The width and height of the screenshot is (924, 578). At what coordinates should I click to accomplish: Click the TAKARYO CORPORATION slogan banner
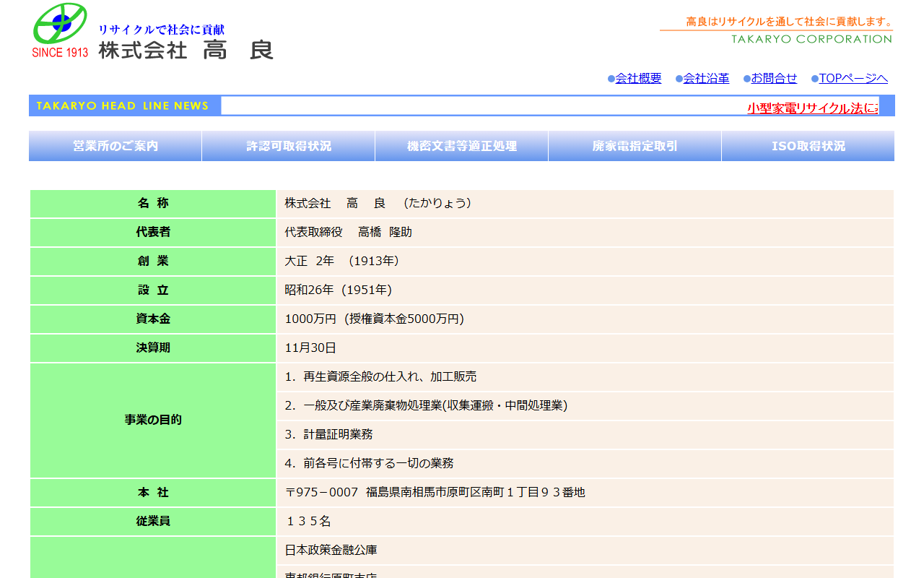[776, 30]
